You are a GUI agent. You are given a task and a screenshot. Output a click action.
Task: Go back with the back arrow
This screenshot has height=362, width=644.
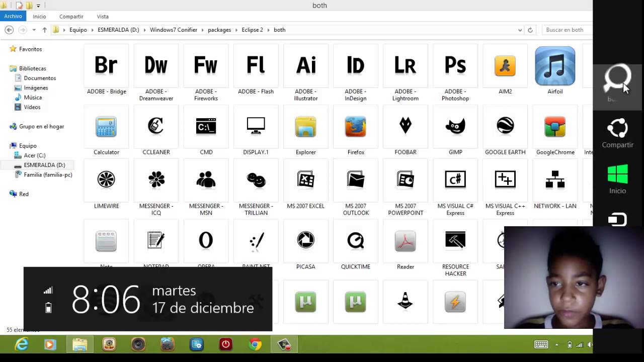pyautogui.click(x=9, y=30)
